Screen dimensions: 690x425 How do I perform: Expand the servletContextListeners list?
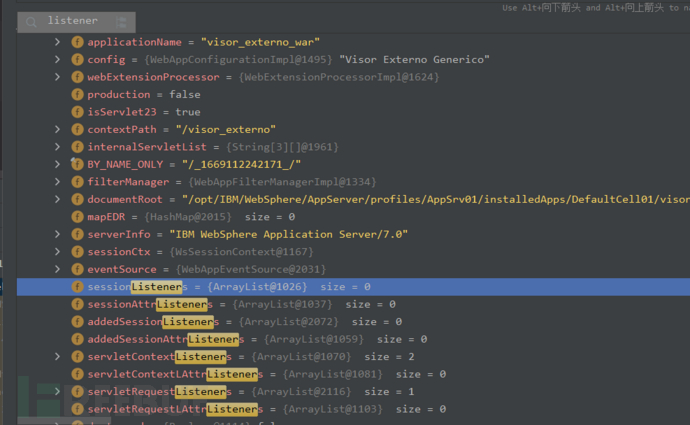pos(58,357)
